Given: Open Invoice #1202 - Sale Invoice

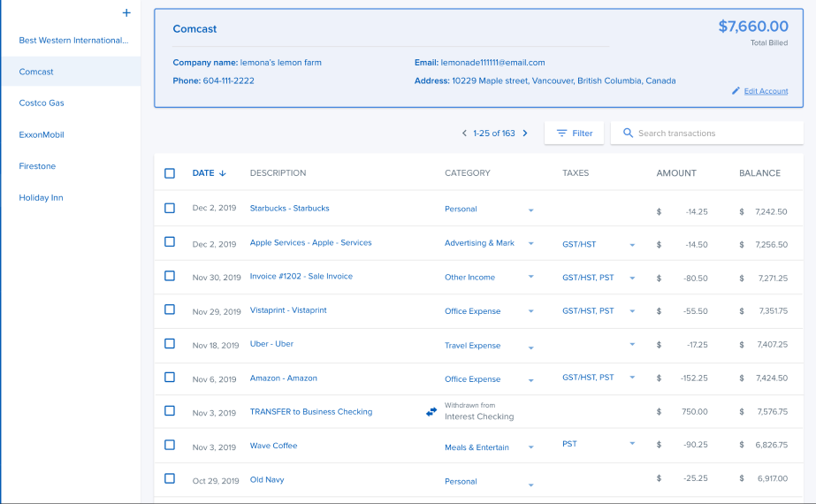Looking at the screenshot, I should click(x=301, y=277).
